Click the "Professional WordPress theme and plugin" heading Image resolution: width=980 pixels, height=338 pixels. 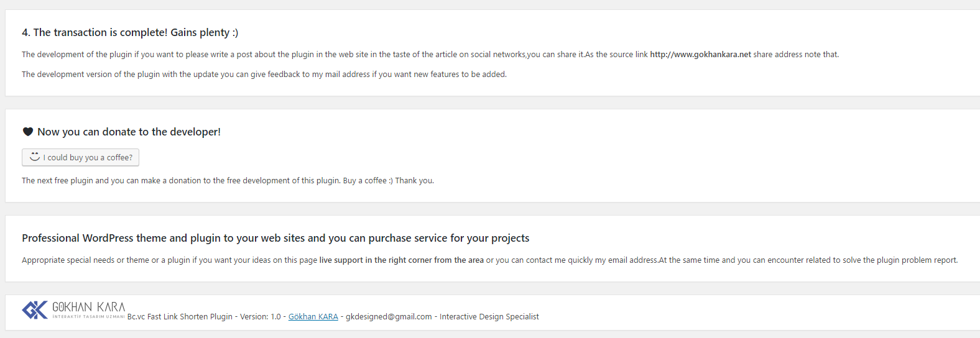[275, 238]
